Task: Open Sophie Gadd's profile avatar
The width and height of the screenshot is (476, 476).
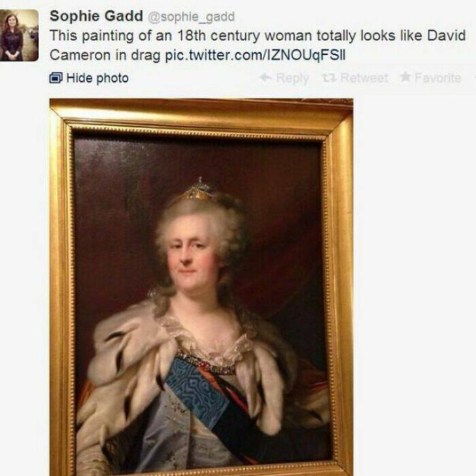Action: 19,35
